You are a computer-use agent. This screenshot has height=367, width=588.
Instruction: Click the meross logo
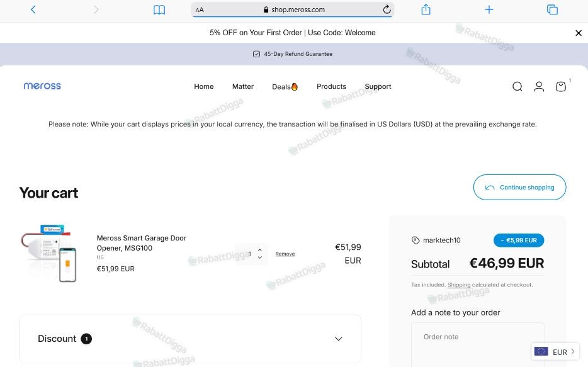click(42, 86)
